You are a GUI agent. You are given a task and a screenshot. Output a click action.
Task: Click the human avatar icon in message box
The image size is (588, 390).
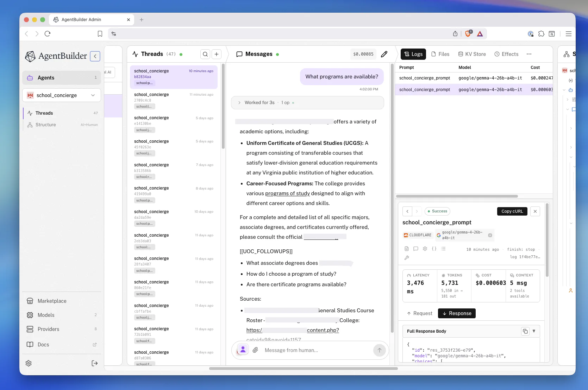click(243, 350)
